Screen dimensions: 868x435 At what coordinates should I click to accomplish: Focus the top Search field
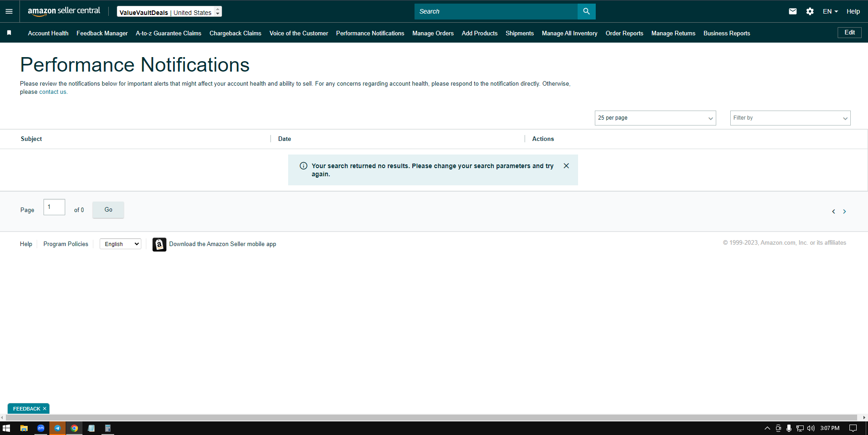click(x=496, y=11)
